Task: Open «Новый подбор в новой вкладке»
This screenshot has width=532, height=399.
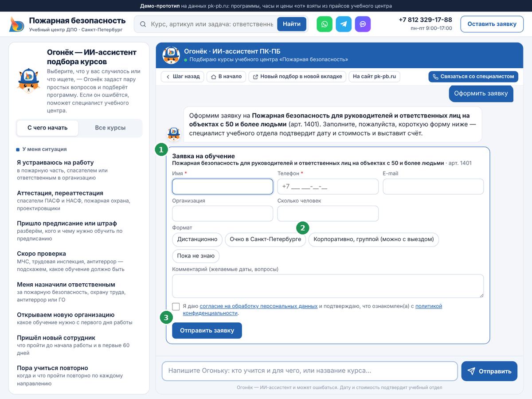Action: pyautogui.click(x=297, y=76)
